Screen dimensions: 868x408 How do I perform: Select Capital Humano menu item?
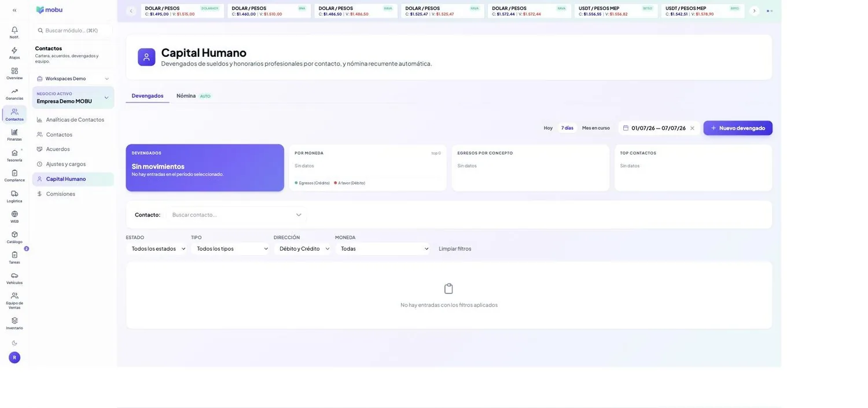73,179
